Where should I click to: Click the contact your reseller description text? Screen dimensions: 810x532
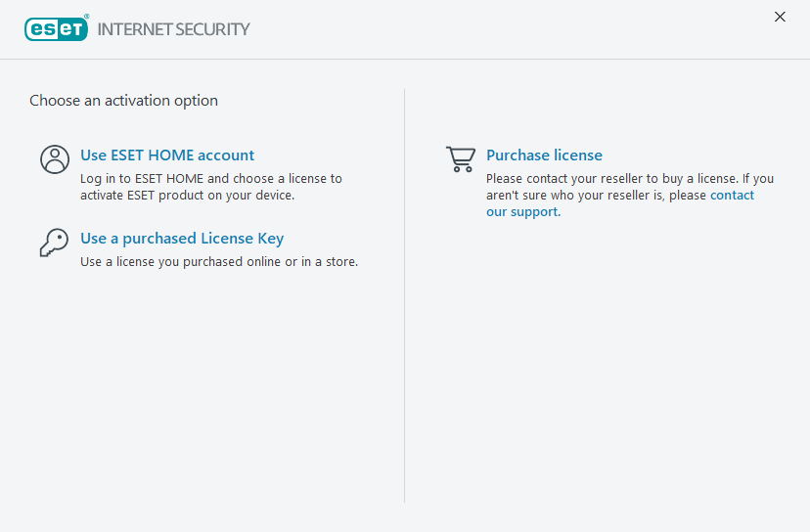tap(587, 179)
